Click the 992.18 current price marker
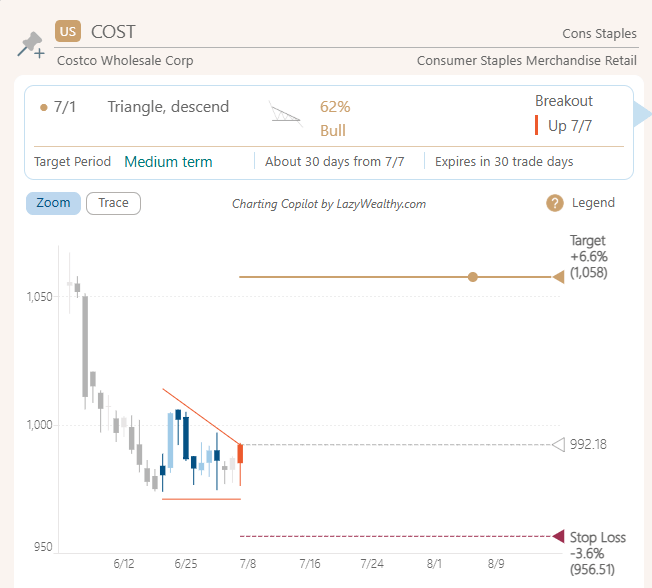The height and width of the screenshot is (588, 652). (559, 445)
